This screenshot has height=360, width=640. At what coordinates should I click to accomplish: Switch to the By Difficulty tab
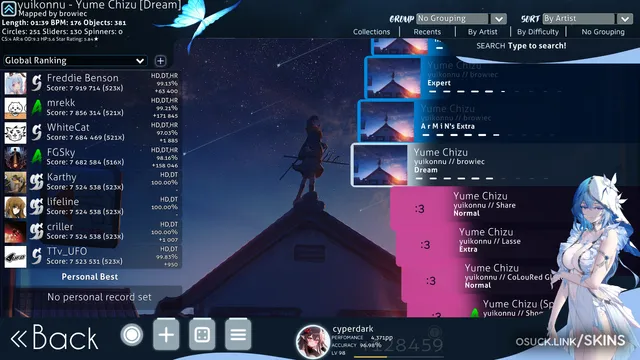[538, 32]
